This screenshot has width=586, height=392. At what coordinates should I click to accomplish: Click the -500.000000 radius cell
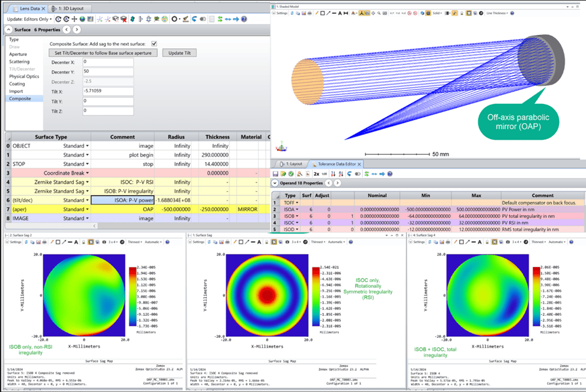(x=176, y=209)
